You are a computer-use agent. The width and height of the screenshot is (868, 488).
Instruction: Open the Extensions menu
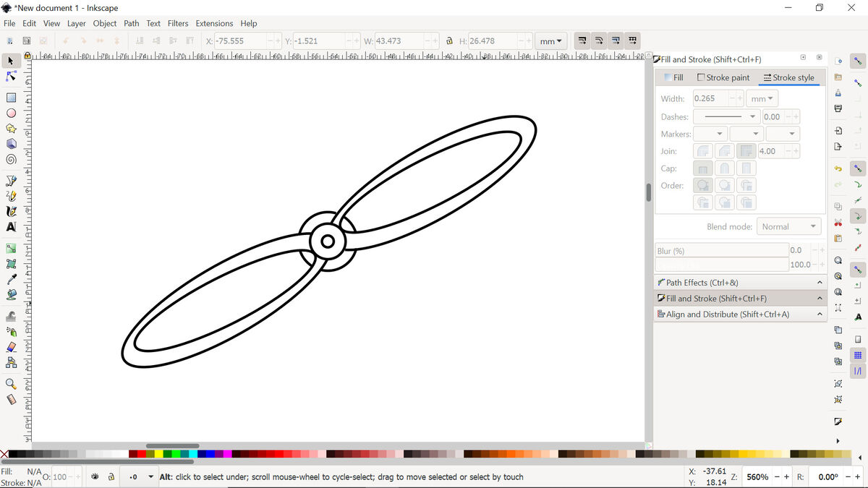[215, 23]
